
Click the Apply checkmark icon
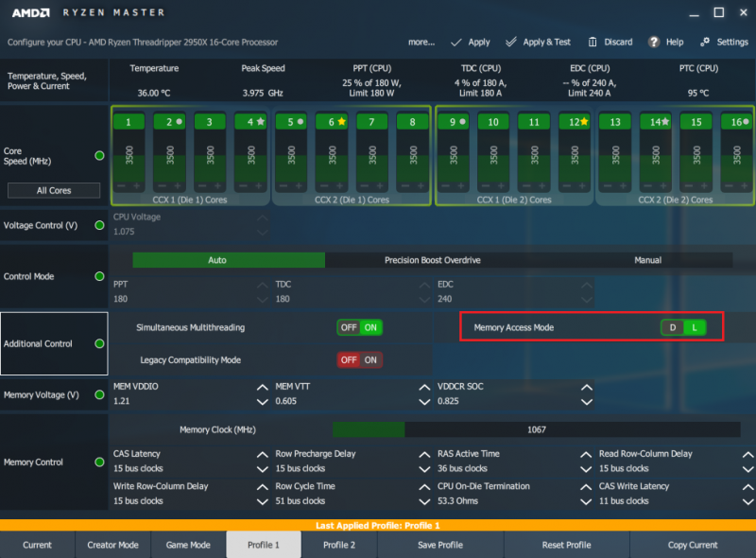click(x=455, y=43)
